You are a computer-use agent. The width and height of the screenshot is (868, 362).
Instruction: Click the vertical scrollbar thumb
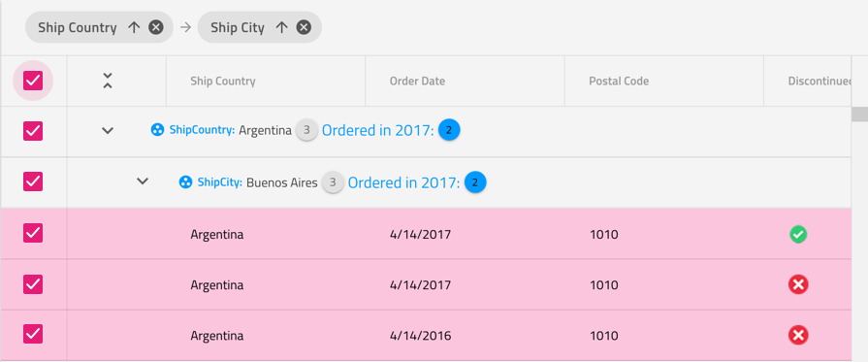coord(859,115)
